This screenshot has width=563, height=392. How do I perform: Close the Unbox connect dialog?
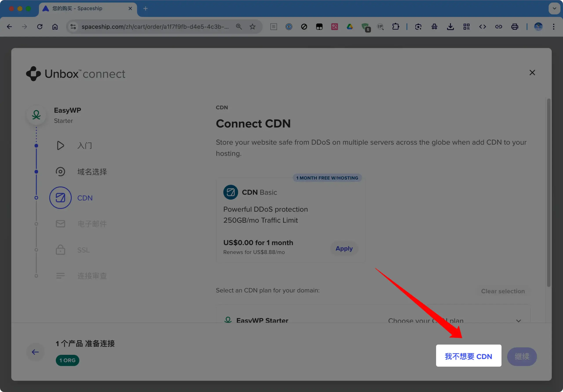coord(532,73)
